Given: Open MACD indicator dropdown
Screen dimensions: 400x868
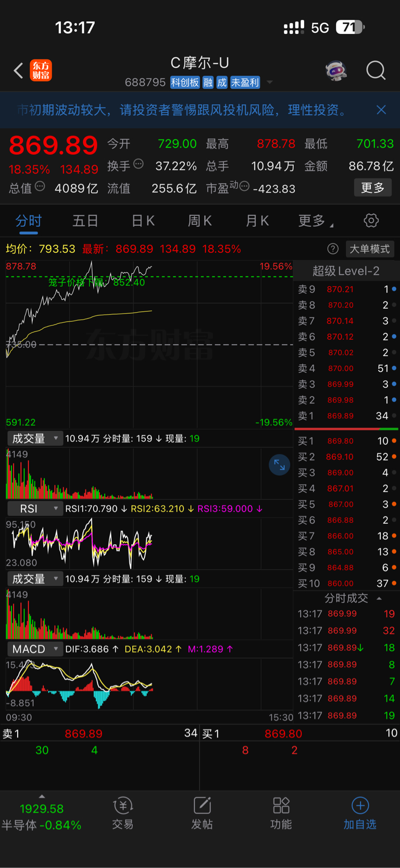Looking at the screenshot, I should tap(35, 649).
